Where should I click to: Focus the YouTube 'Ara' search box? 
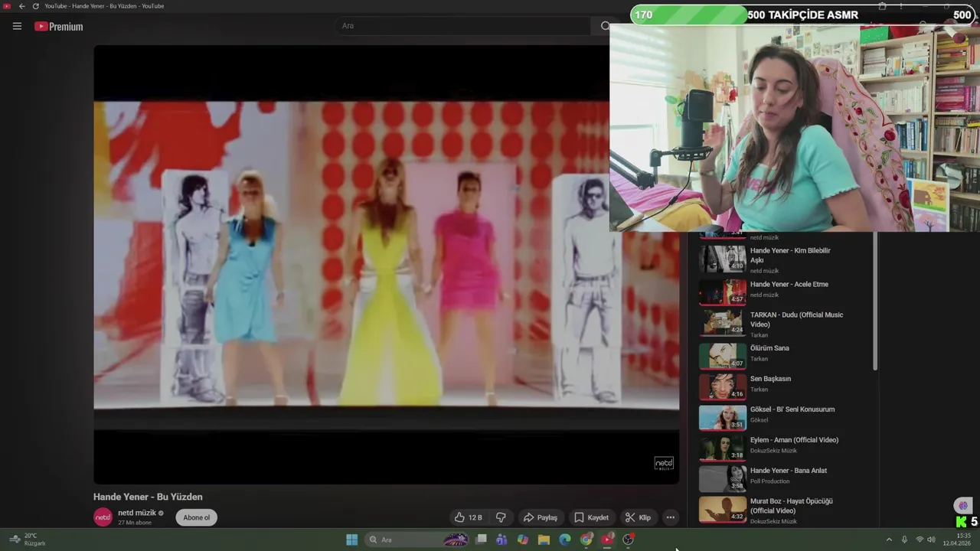click(462, 26)
